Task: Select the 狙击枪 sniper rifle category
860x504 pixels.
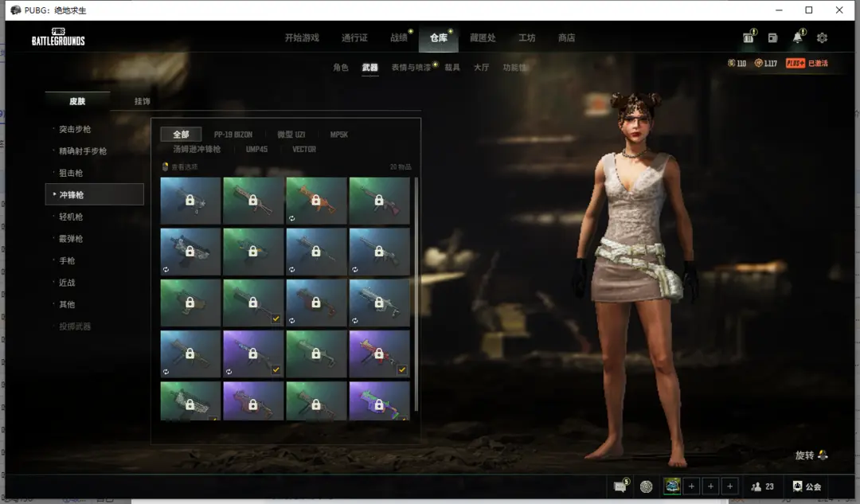Action: click(71, 173)
